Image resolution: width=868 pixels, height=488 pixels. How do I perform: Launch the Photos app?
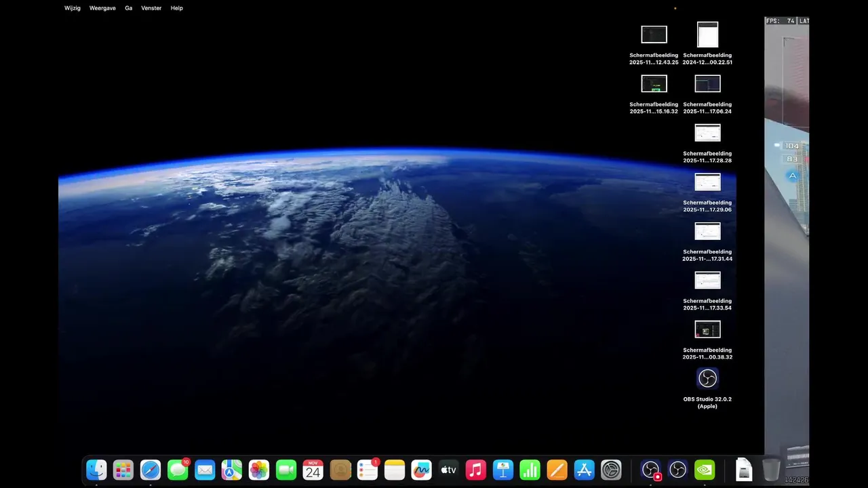coord(259,470)
